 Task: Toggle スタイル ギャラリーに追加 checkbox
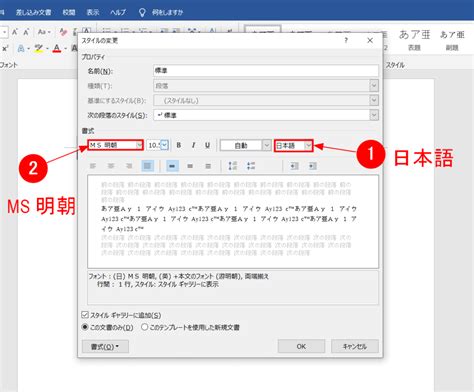pyautogui.click(x=85, y=315)
